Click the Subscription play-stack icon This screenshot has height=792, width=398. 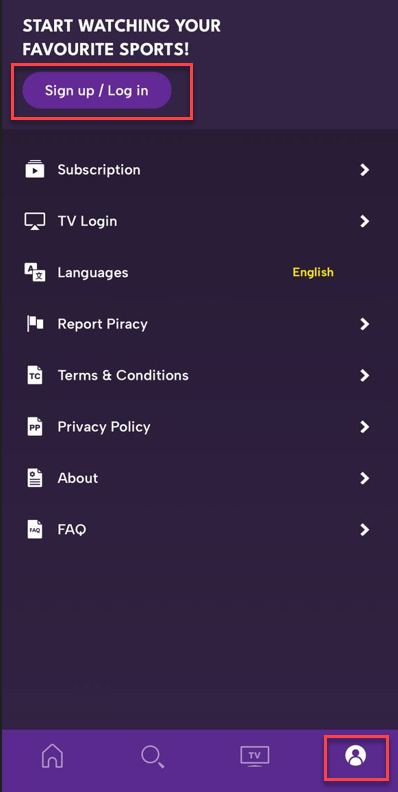35,170
